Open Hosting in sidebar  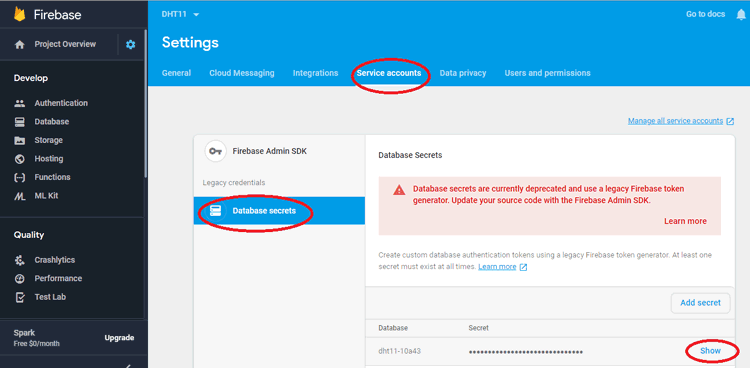point(48,159)
